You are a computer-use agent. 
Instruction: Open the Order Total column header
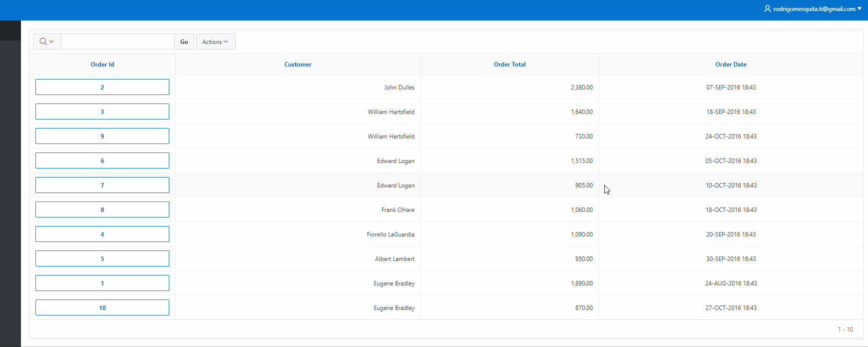[509, 64]
